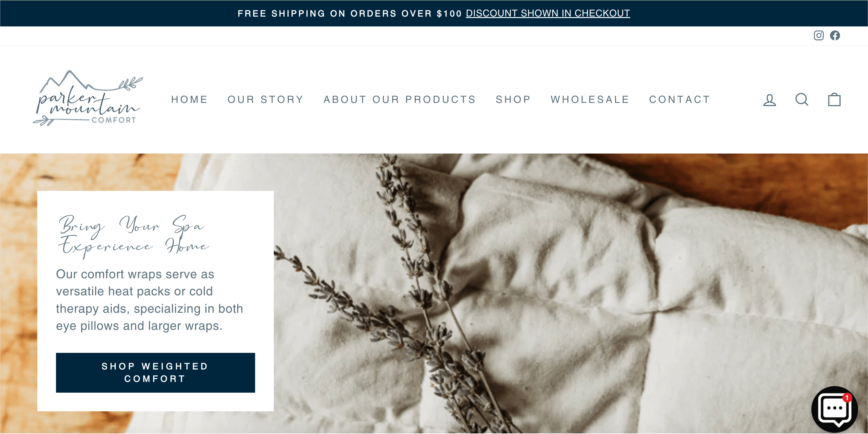Screen dimensions: 868x434
Task: Click the account login icon
Action: tap(770, 100)
